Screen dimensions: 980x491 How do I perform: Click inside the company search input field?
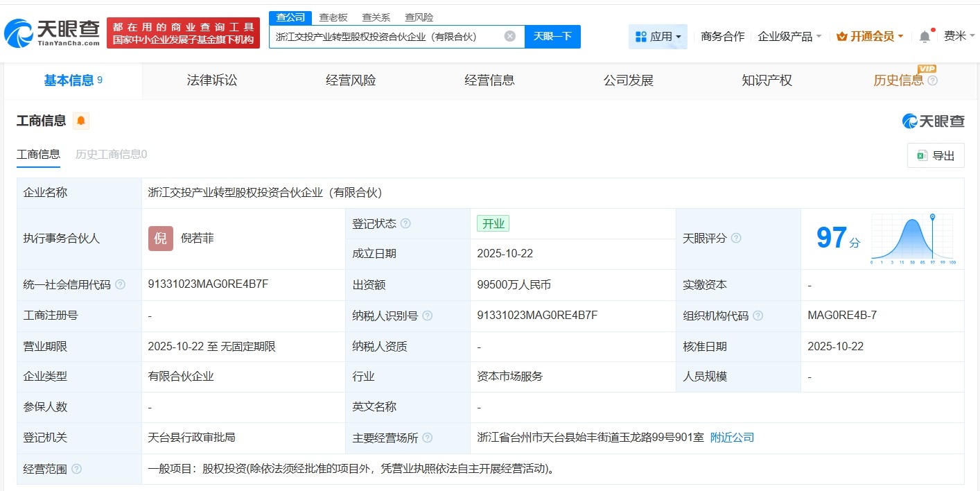pos(395,36)
